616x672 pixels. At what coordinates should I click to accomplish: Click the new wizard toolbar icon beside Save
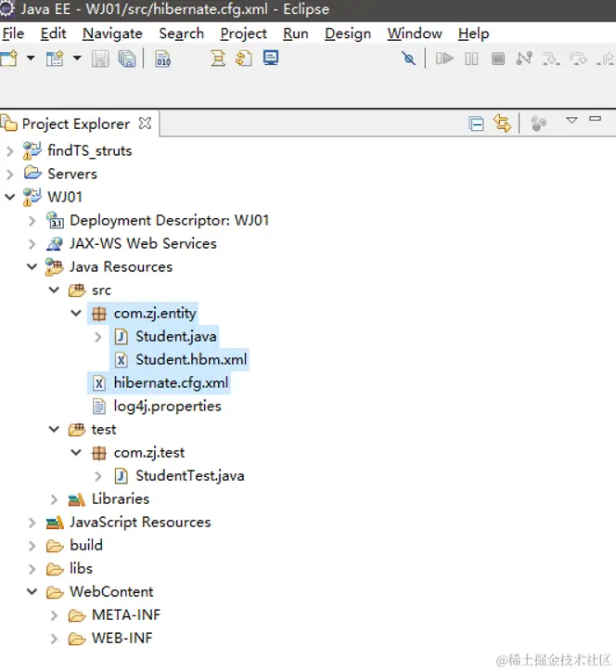click(55, 58)
